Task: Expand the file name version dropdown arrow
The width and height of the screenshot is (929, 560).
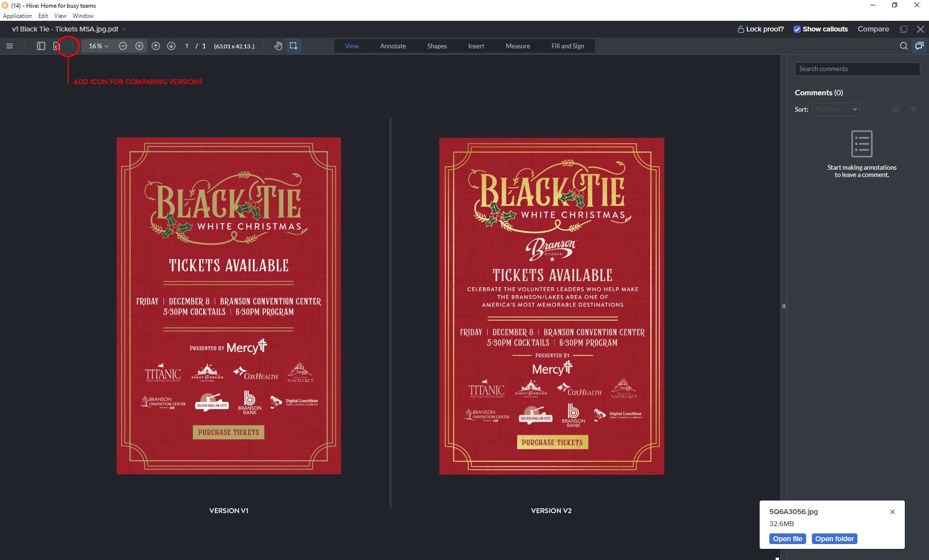Action: (x=124, y=29)
